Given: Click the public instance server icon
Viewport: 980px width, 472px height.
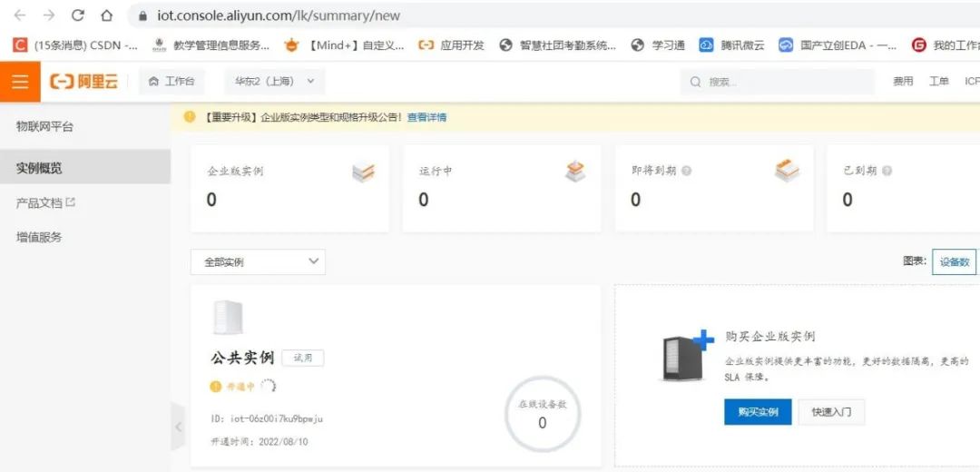Looking at the screenshot, I should [x=228, y=317].
